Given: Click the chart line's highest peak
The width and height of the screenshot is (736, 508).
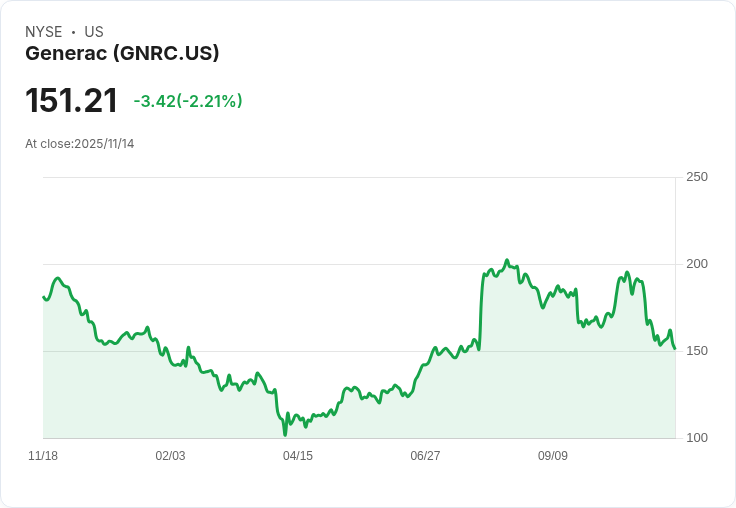Looking at the screenshot, I should [x=507, y=260].
